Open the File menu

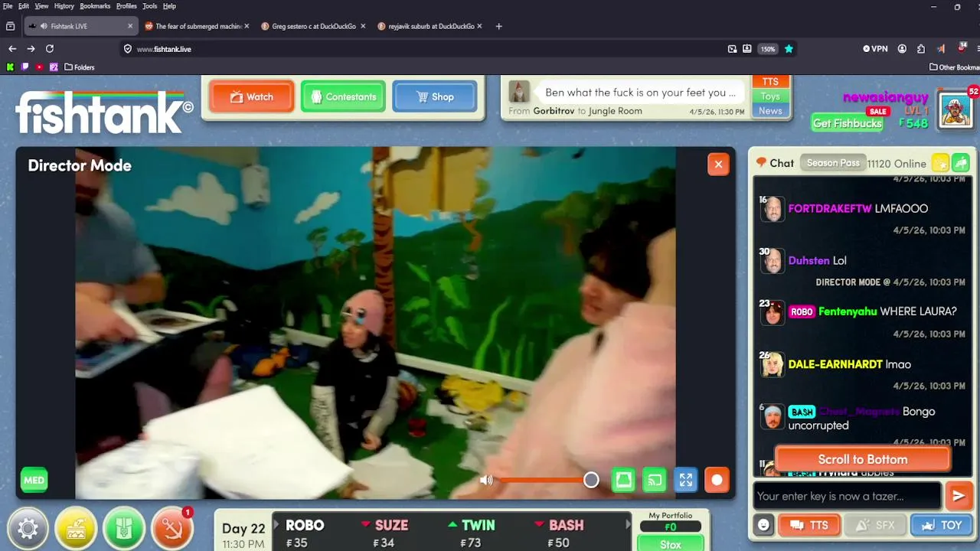pos(8,6)
